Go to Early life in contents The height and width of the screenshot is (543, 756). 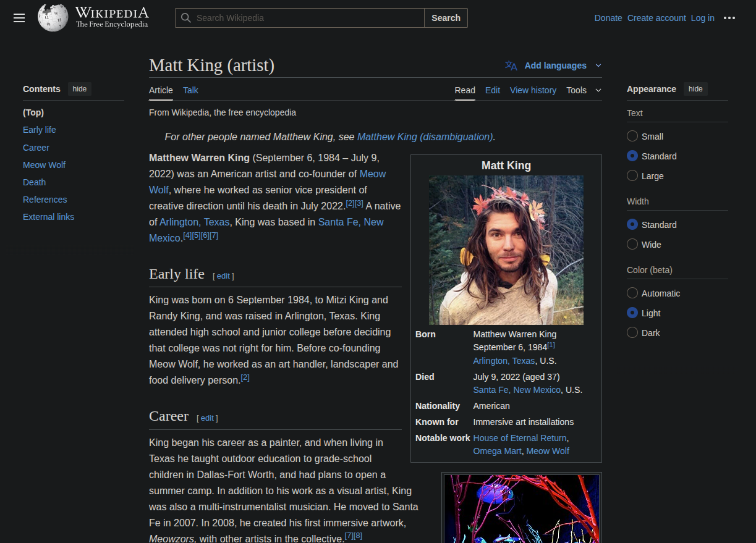[x=40, y=130]
